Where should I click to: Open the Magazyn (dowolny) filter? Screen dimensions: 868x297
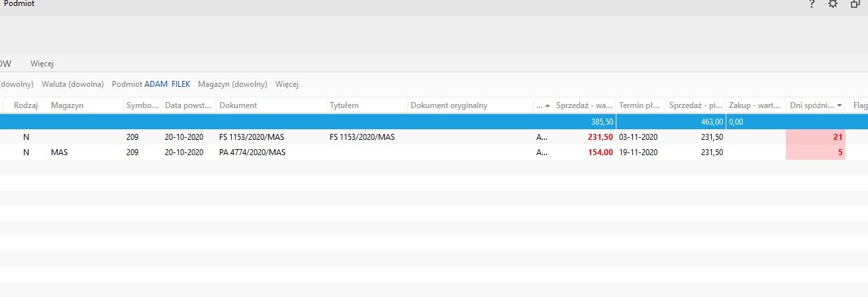point(232,84)
